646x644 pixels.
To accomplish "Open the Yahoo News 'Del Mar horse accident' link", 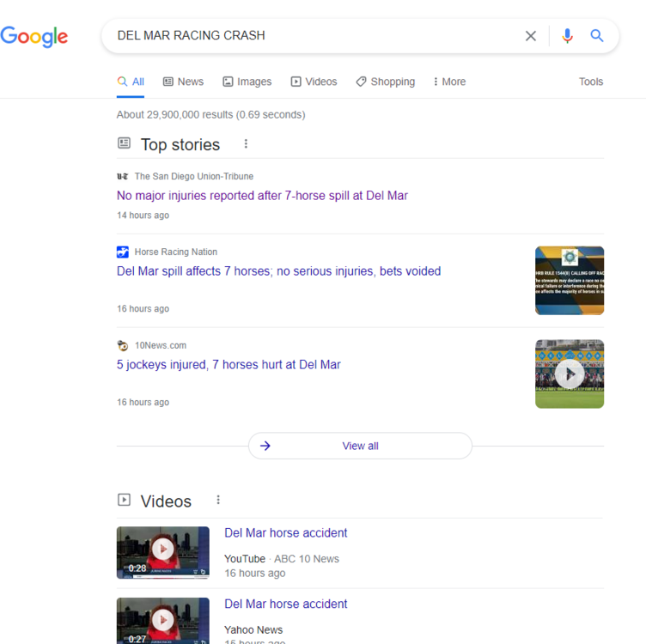I will [x=285, y=604].
